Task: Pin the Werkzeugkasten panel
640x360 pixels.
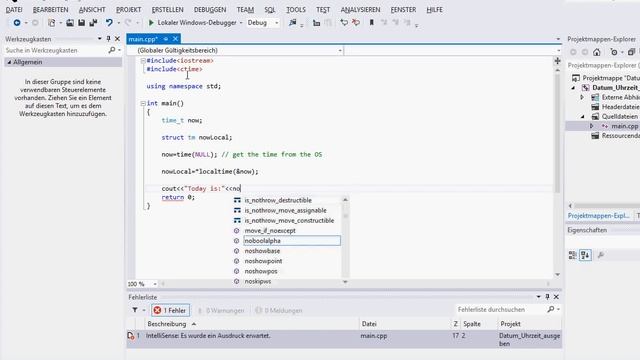Action: [109, 39]
